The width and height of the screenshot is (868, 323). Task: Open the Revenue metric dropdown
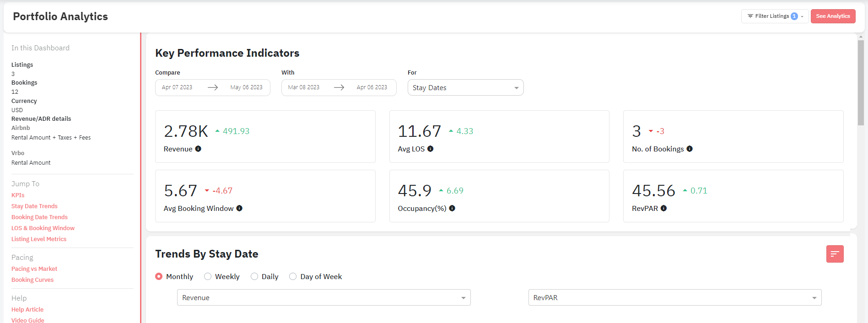(x=324, y=297)
